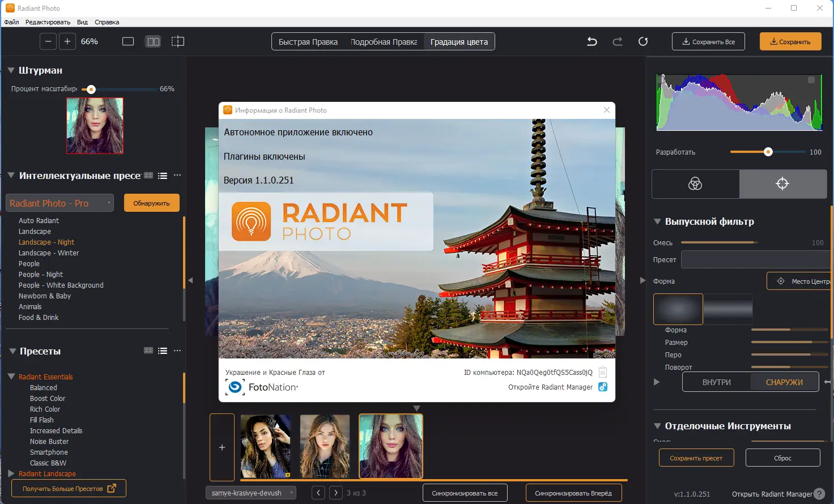Switch to the Быстрая Правка tab

click(x=308, y=42)
